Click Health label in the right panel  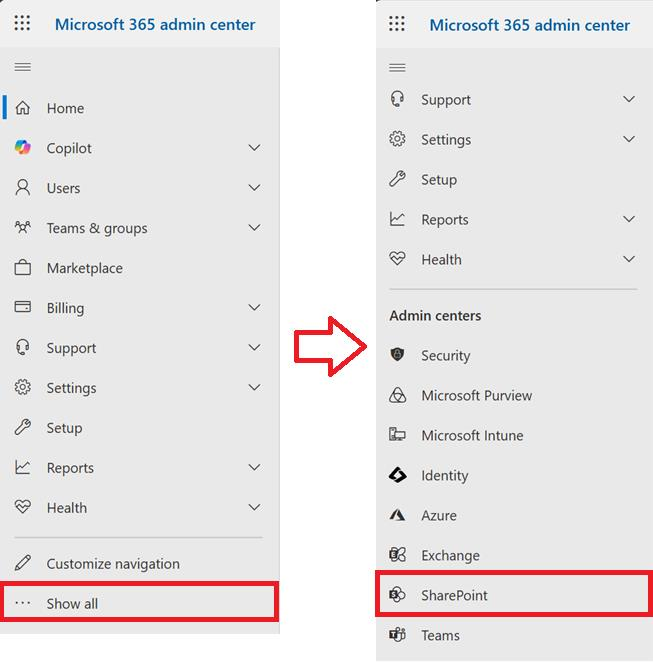442,259
